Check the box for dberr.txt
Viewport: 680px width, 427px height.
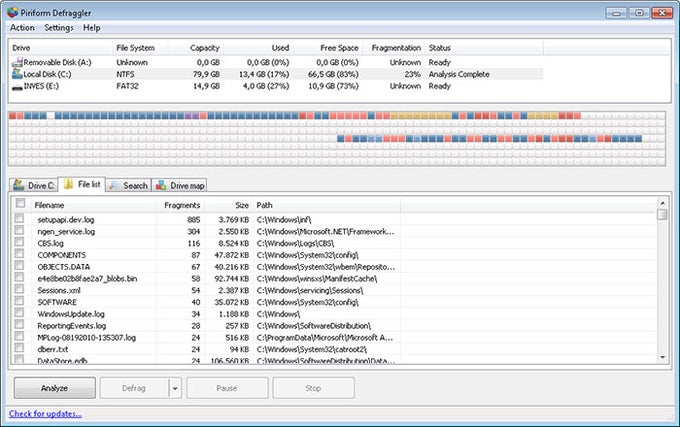tap(19, 347)
